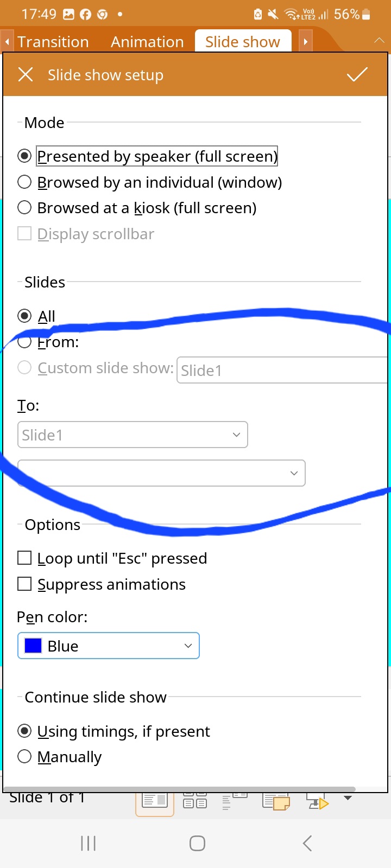391x868 pixels.
Task: Open Notes view icon
Action: 276,801
